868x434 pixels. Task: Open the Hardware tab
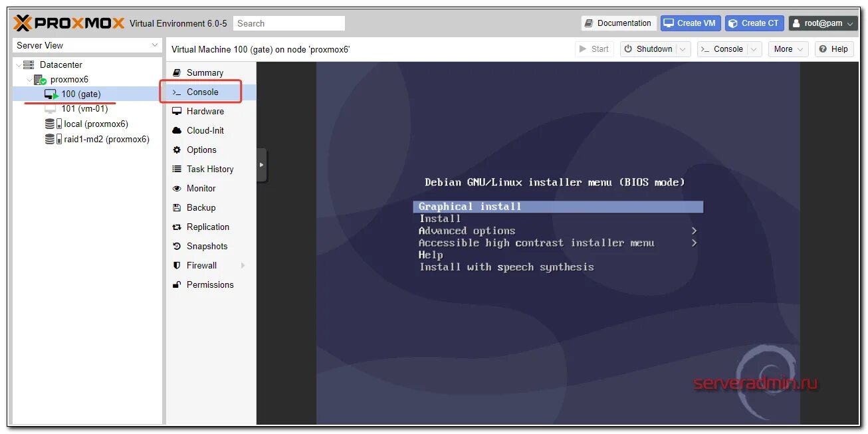(211, 111)
